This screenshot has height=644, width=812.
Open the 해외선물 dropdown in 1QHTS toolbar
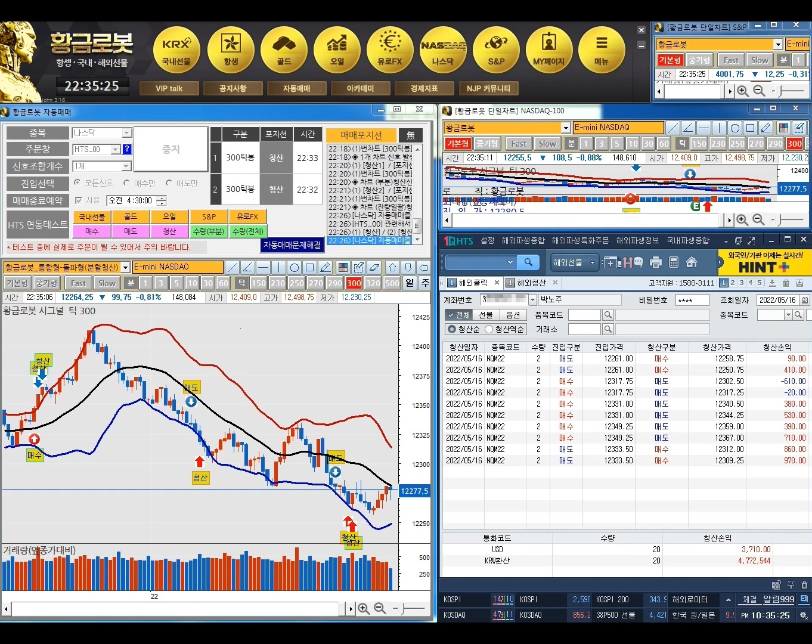(x=574, y=262)
